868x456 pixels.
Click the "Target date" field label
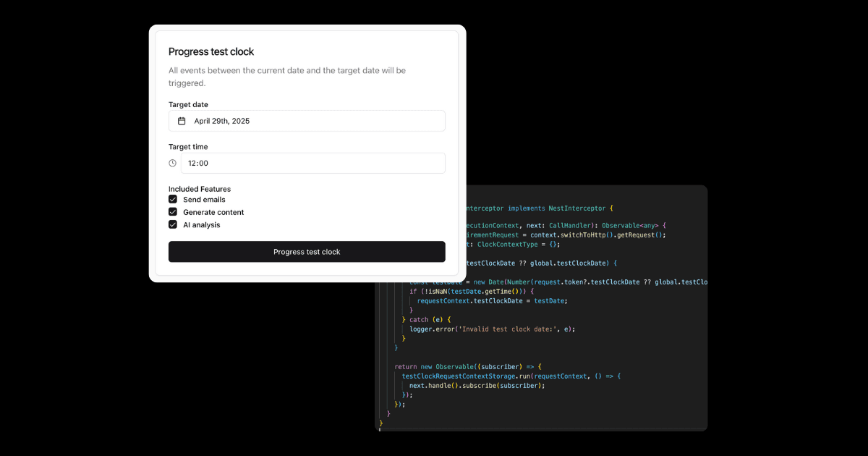tap(188, 105)
